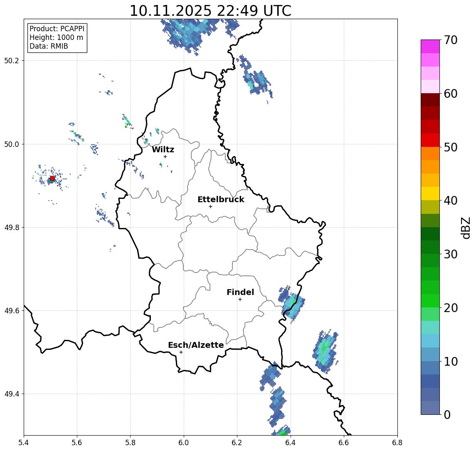The width and height of the screenshot is (476, 451).
Task: Click the green-cored echo near longitude 6.5
Action: click(x=325, y=351)
